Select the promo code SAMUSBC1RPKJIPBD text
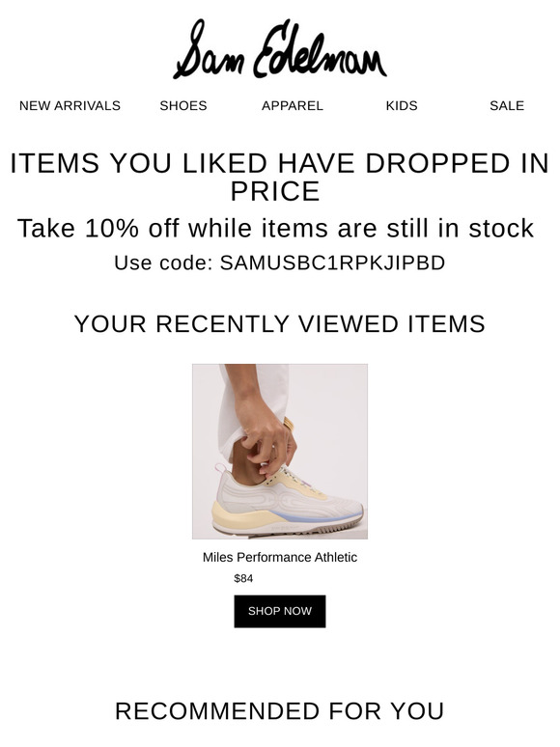Image resolution: width=560 pixels, height=747 pixels. pyautogui.click(x=332, y=263)
